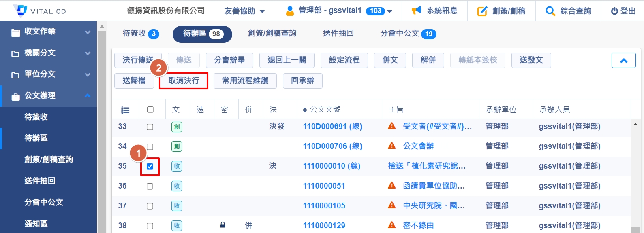Image resolution: width=644 pixels, height=233 pixels.
Task: Toggle the select-all checkbox in table header
Action: [x=150, y=110]
